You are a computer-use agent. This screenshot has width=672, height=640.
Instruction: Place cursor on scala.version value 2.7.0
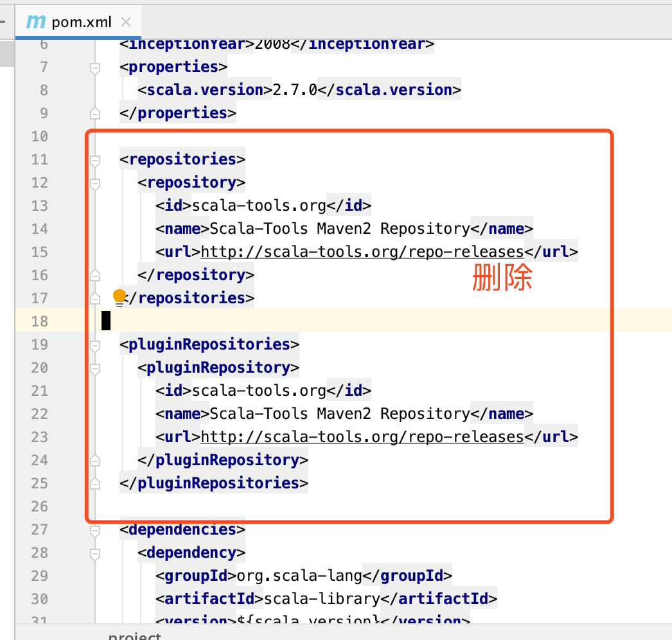tap(295, 90)
